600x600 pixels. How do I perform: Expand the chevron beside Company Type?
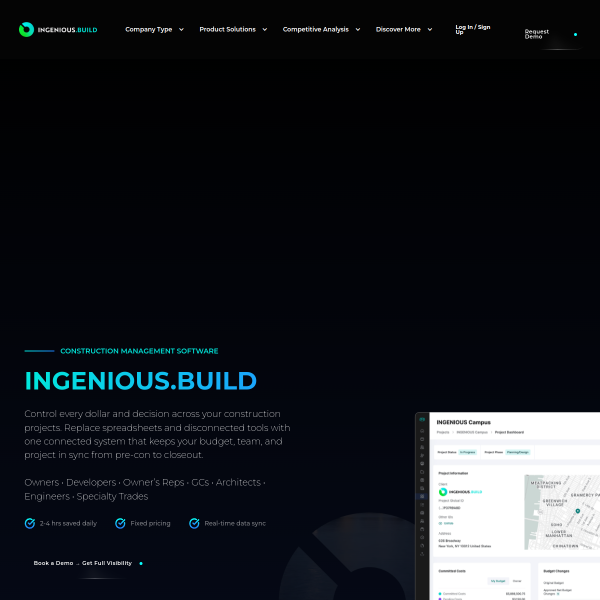point(181,29)
